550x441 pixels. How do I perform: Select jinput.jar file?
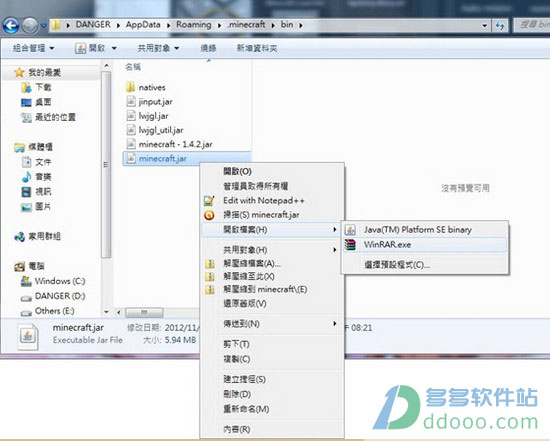click(150, 102)
